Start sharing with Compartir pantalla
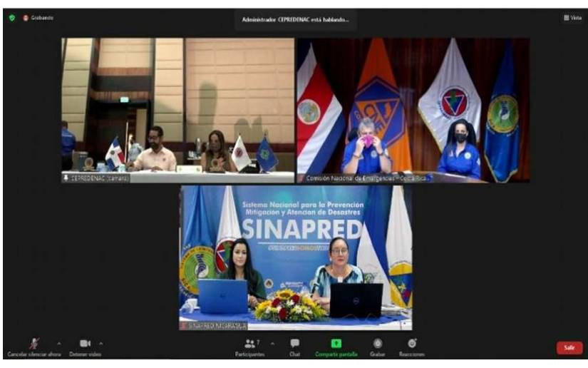The image size is (588, 368). (x=336, y=344)
